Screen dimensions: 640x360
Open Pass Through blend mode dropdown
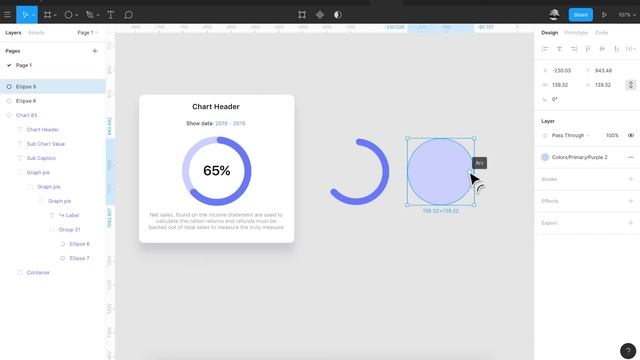click(571, 136)
